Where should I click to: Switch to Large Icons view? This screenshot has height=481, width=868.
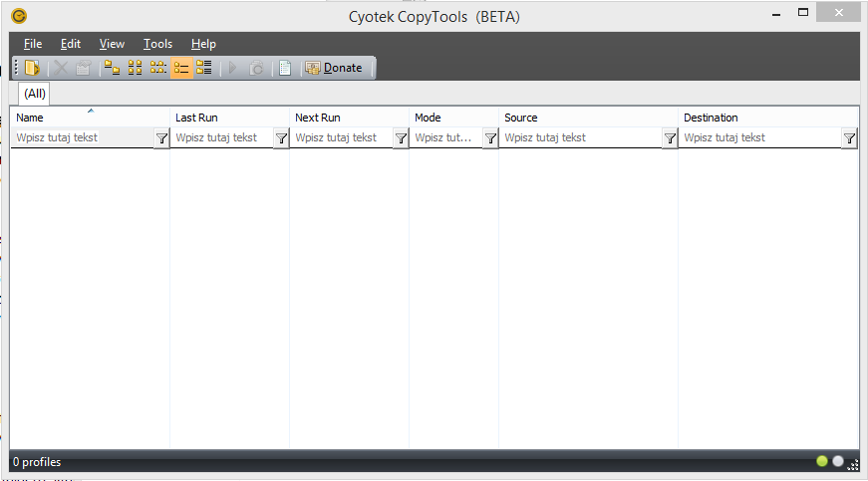112,68
